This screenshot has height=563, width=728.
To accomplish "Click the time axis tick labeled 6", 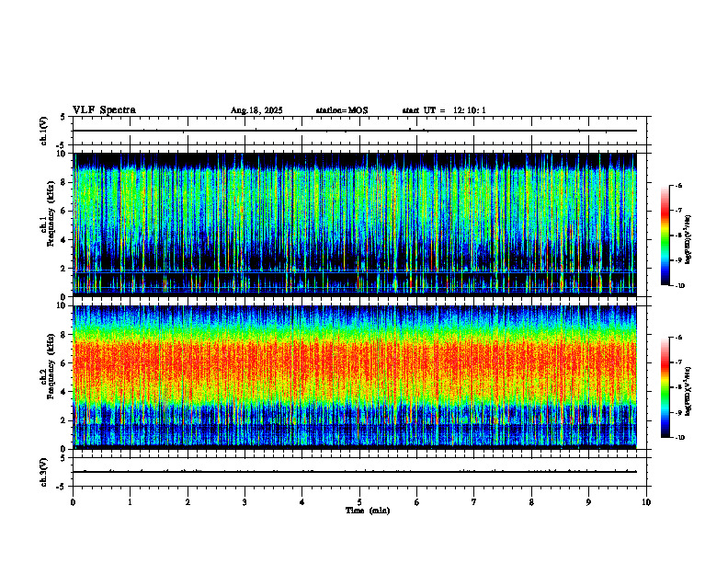I will (417, 502).
